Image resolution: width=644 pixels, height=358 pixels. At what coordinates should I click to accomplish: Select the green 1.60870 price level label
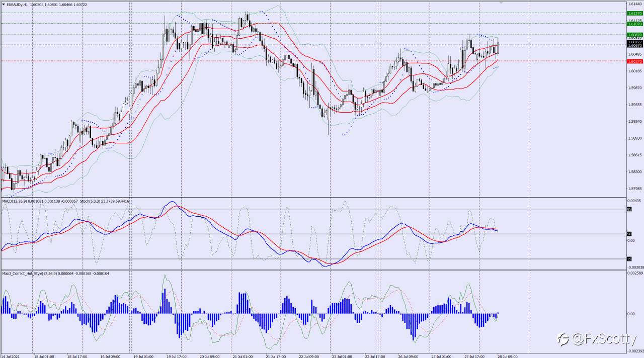tap(634, 34)
